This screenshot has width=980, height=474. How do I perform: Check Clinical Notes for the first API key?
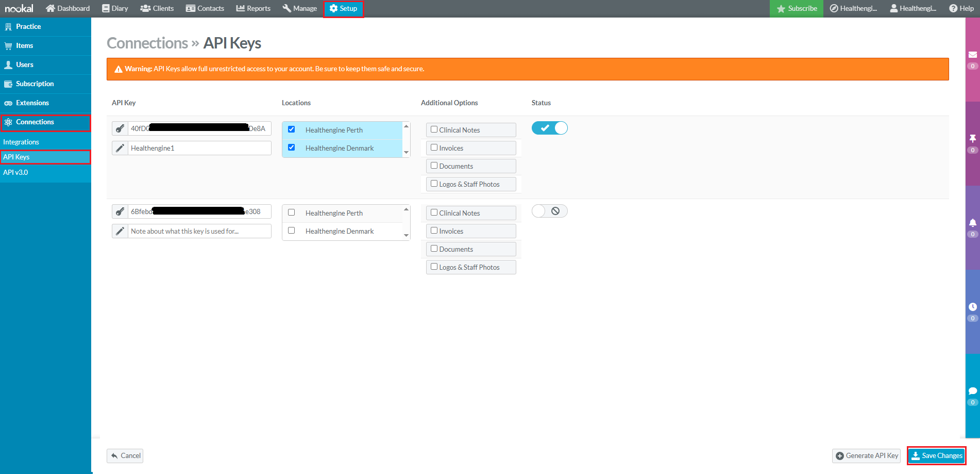coord(434,129)
